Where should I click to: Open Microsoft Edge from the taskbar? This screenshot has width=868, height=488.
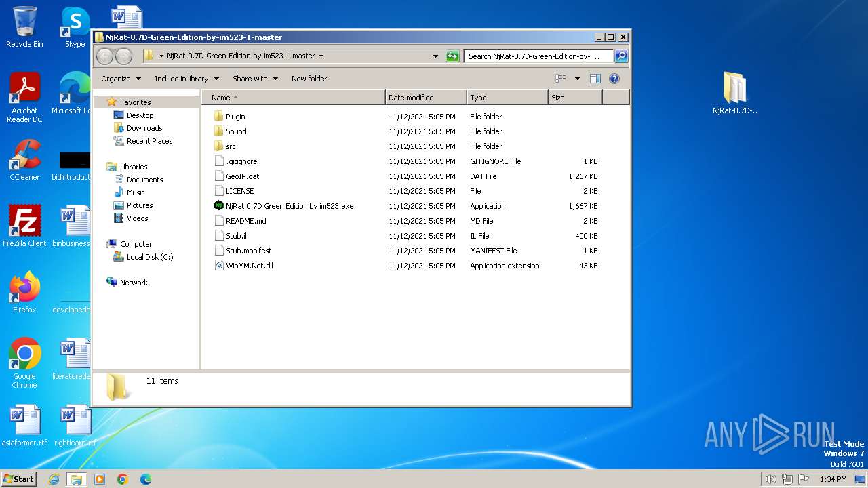[x=145, y=479]
